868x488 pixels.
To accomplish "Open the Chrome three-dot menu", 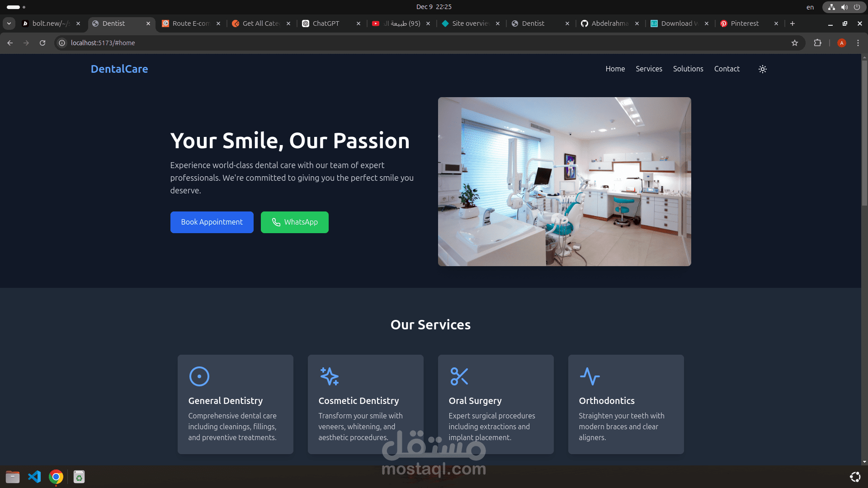I will coord(858,43).
